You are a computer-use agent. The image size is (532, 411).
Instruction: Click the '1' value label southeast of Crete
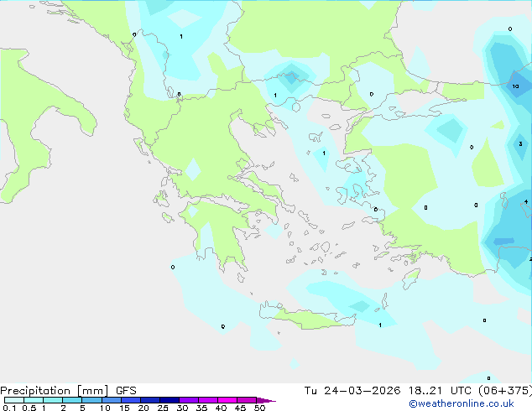[380, 325]
